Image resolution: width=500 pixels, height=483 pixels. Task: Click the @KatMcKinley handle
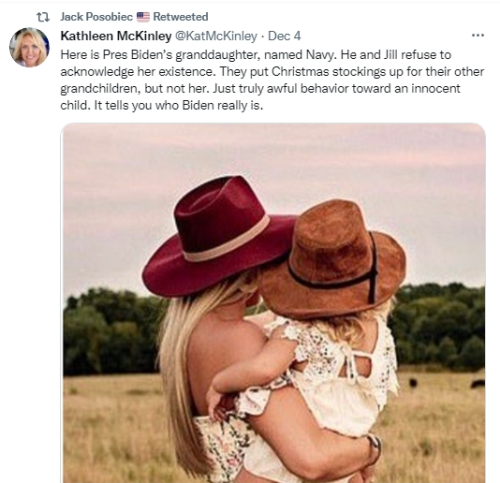point(216,36)
